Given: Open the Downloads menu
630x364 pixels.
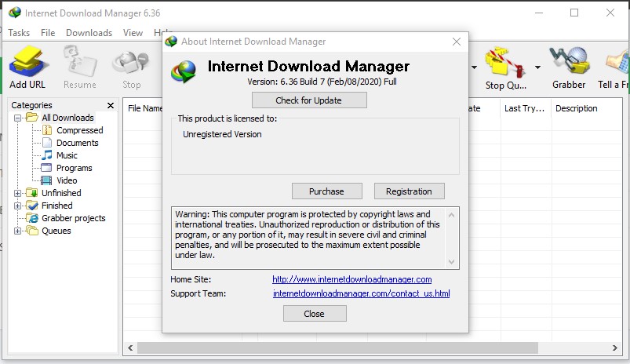Looking at the screenshot, I should tap(89, 33).
